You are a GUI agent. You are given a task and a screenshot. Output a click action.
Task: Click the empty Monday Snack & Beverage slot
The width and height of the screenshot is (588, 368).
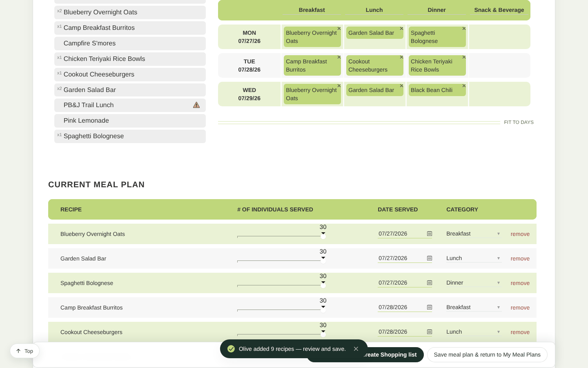coord(499,37)
